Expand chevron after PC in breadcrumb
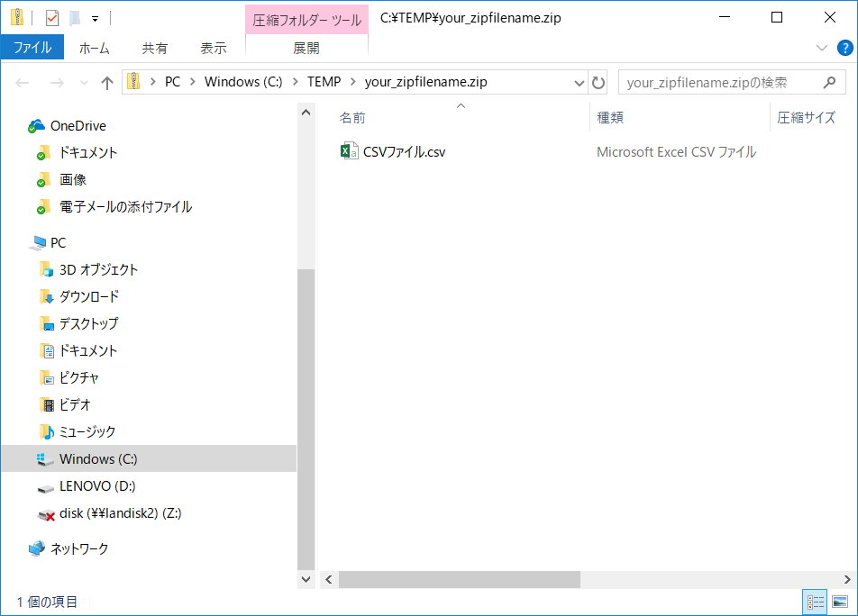The width and height of the screenshot is (858, 616). tap(193, 81)
